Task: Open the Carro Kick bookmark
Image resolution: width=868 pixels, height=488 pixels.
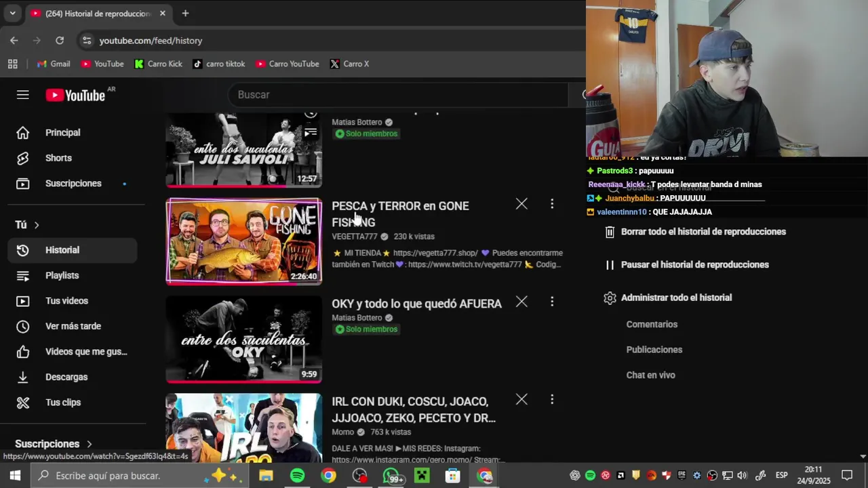Action: 158,64
